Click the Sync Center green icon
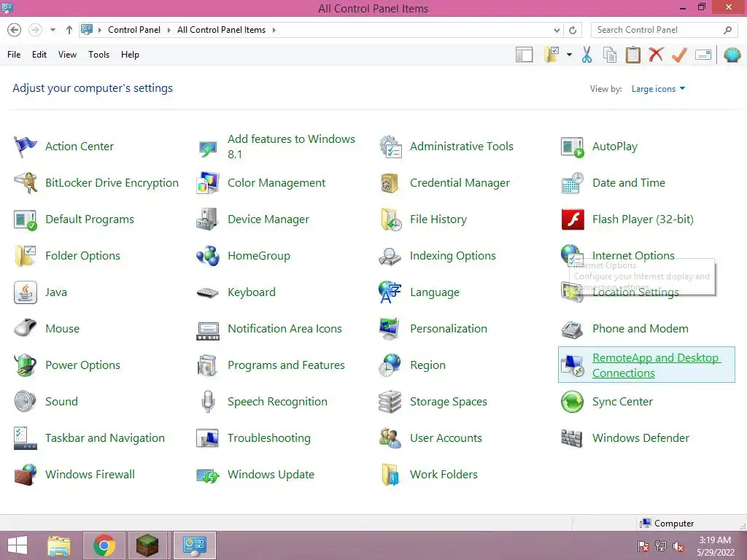The width and height of the screenshot is (747, 560). coord(573,402)
